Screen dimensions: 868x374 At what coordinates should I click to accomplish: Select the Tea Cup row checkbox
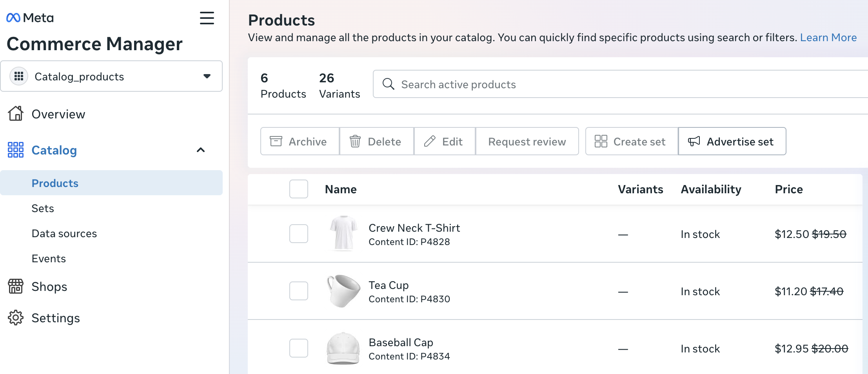299,291
